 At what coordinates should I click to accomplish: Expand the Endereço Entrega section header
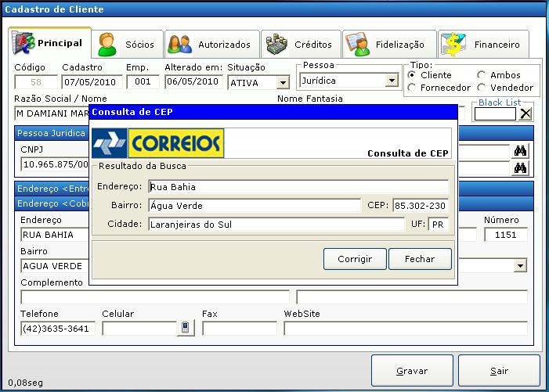click(52, 189)
